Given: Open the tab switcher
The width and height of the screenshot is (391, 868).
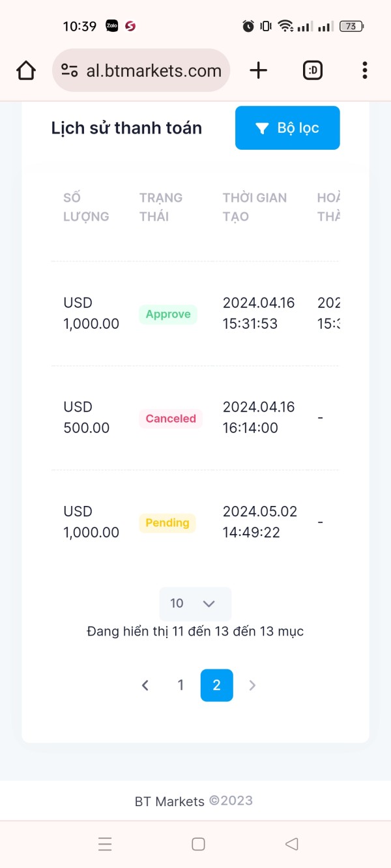Looking at the screenshot, I should tap(313, 70).
